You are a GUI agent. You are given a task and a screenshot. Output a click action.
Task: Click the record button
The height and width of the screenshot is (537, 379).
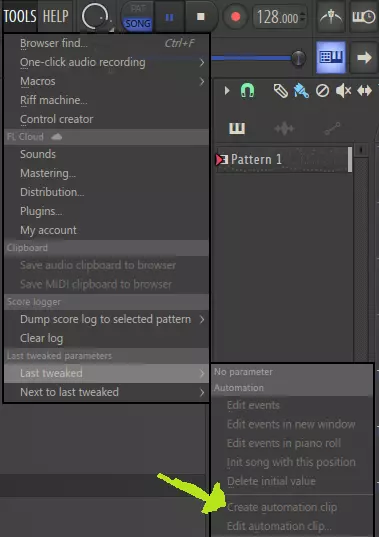pyautogui.click(x=235, y=17)
